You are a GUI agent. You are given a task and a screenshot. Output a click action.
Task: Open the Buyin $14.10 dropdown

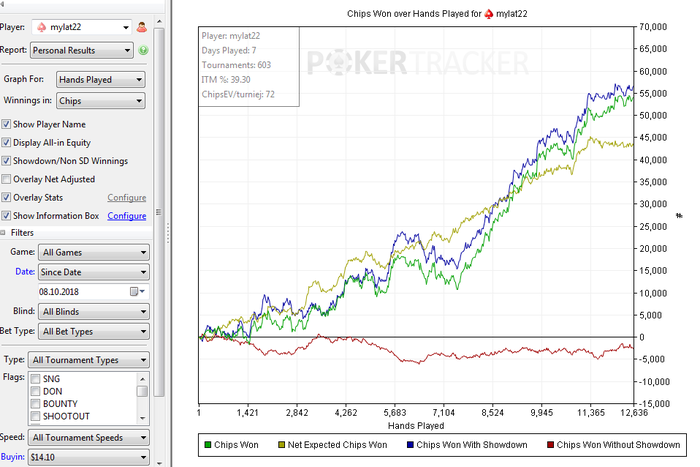[88, 457]
